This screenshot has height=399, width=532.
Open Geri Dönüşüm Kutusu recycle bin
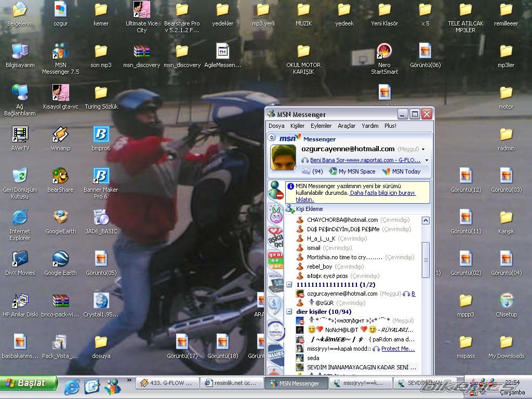20,183
